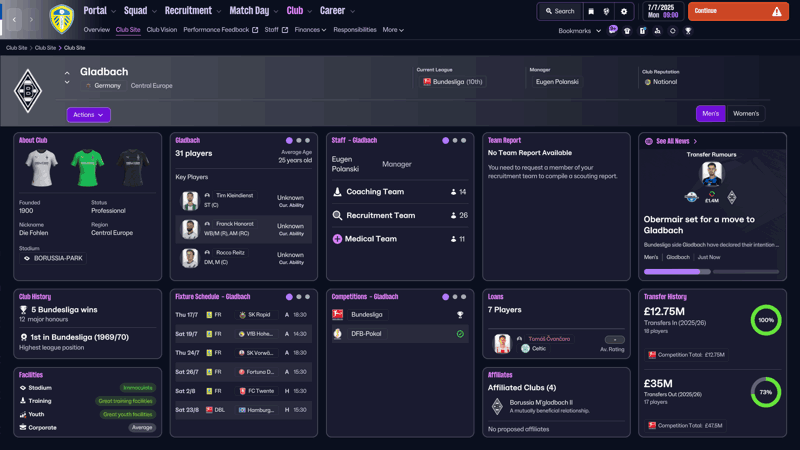Go back with the left arrow
The height and width of the screenshot is (450, 800).
[14, 19]
